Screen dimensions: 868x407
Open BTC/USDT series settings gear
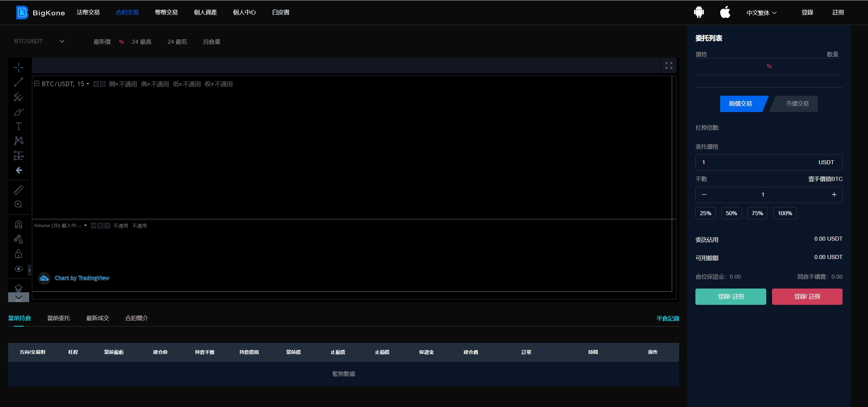point(103,84)
